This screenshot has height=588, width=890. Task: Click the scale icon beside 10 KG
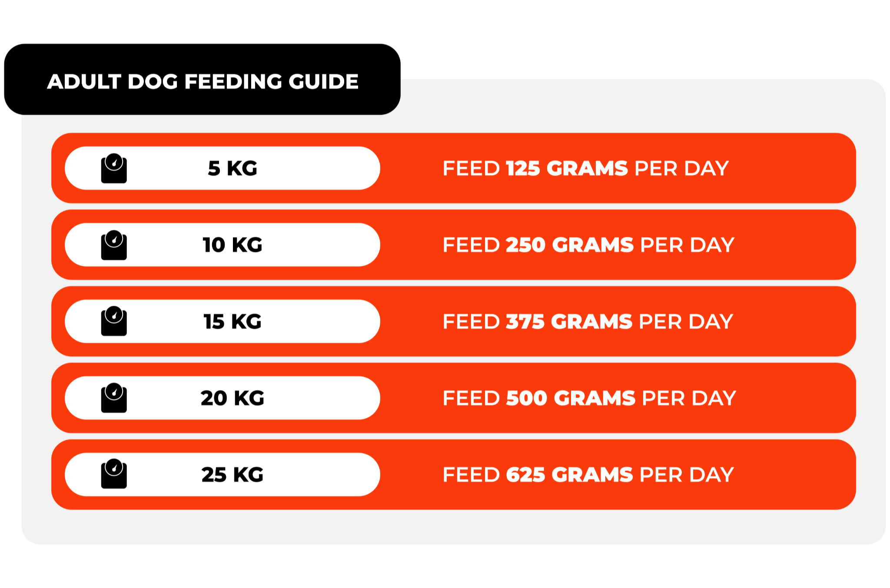(114, 245)
